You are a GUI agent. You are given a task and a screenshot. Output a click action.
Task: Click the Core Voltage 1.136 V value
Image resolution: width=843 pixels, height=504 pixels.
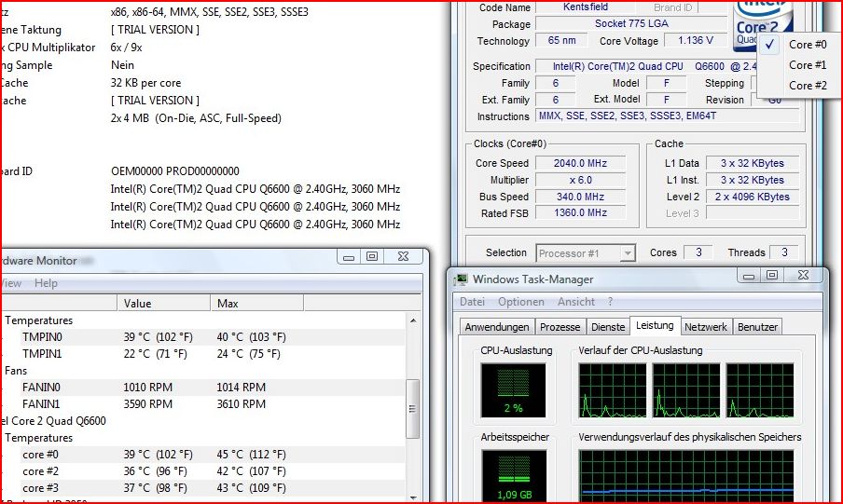click(x=695, y=40)
